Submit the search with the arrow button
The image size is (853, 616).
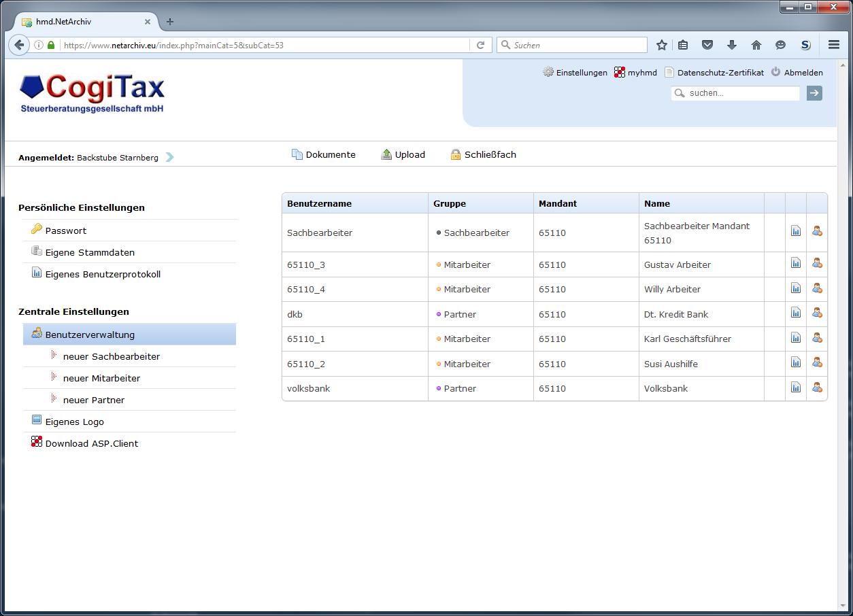click(814, 93)
